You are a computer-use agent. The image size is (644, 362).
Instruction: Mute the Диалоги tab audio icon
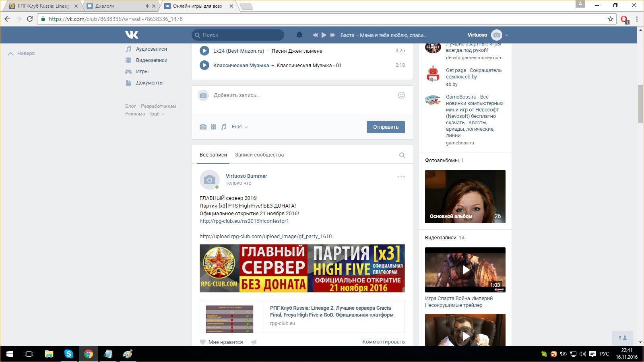point(147,6)
